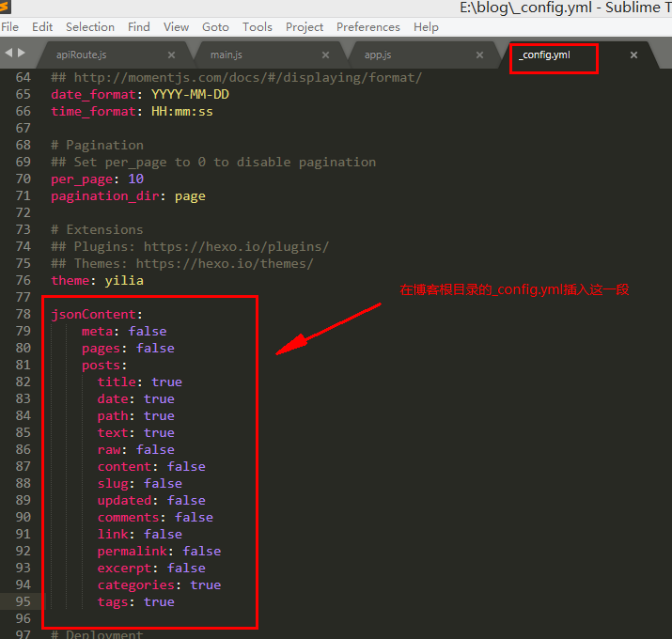Open the Help menu

(x=426, y=27)
